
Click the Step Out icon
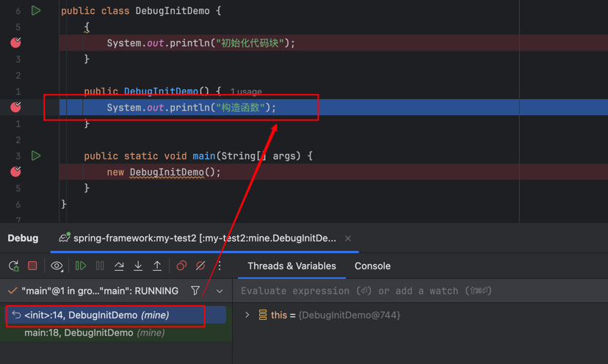(x=157, y=266)
